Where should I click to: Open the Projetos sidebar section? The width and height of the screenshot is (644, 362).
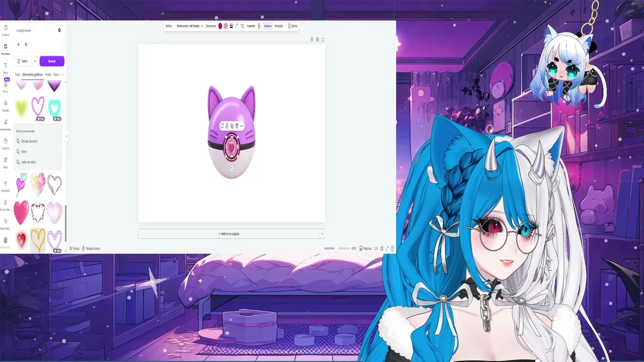click(x=6, y=143)
